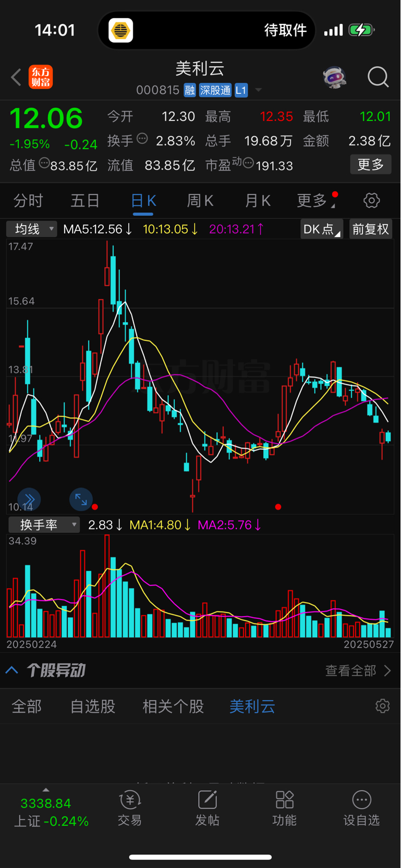Image resolution: width=401 pixels, height=868 pixels.
Task: Tap the 金额 2.38亿 value
Action: click(369, 141)
